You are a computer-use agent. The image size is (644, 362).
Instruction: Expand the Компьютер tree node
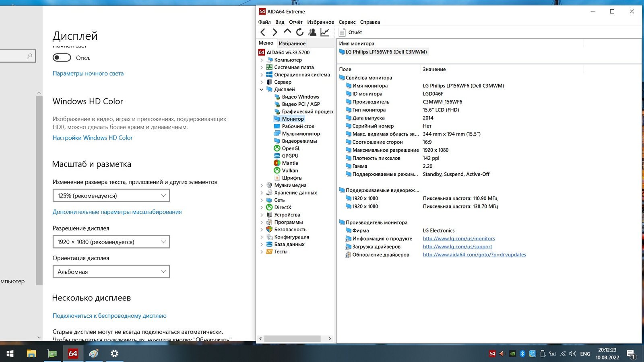262,60
